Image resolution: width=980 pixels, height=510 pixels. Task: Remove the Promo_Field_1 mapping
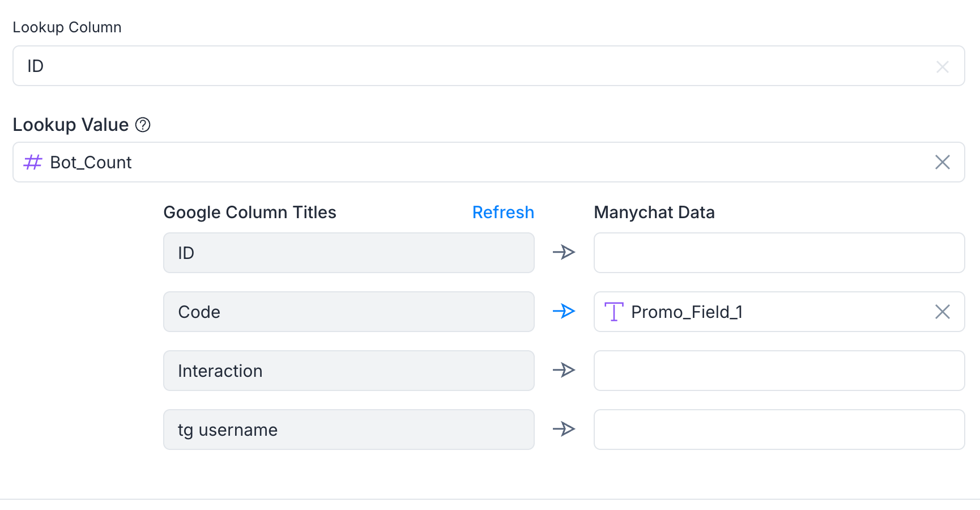click(942, 312)
